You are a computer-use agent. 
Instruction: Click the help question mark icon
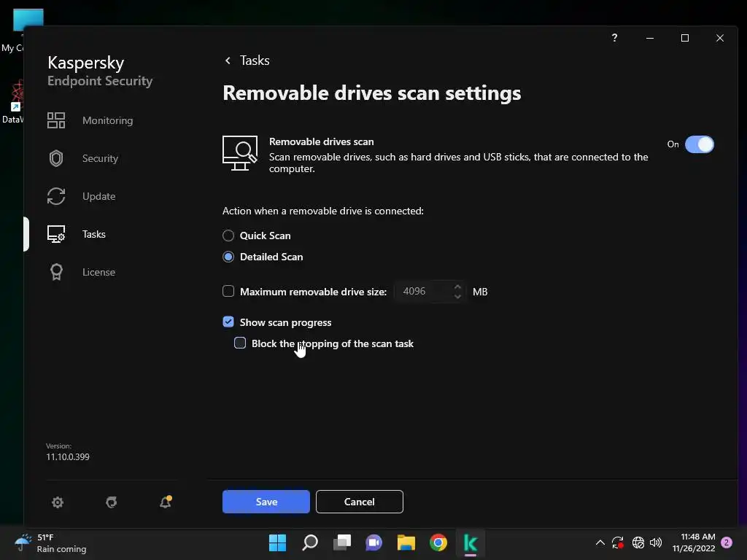(x=614, y=38)
